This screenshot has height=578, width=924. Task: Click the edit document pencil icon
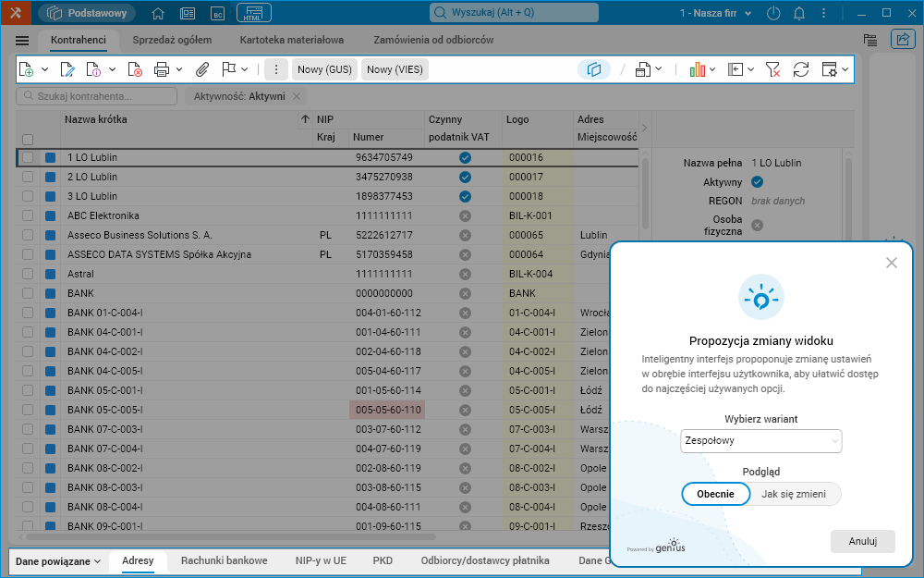coord(67,69)
